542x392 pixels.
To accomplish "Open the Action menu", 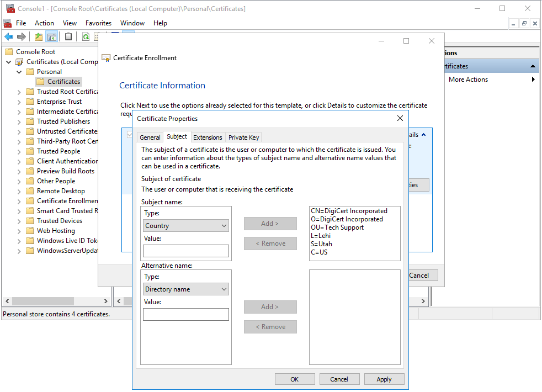I will (x=44, y=23).
